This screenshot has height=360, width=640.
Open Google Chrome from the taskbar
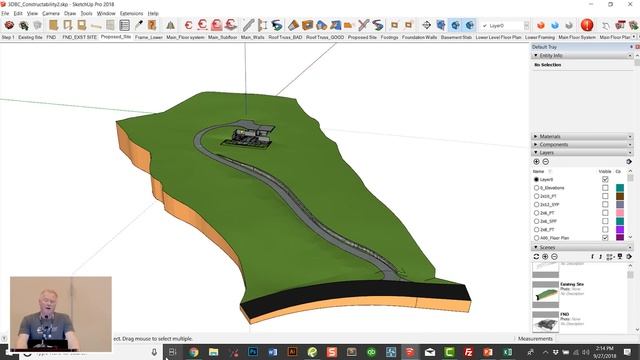[x=193, y=351]
